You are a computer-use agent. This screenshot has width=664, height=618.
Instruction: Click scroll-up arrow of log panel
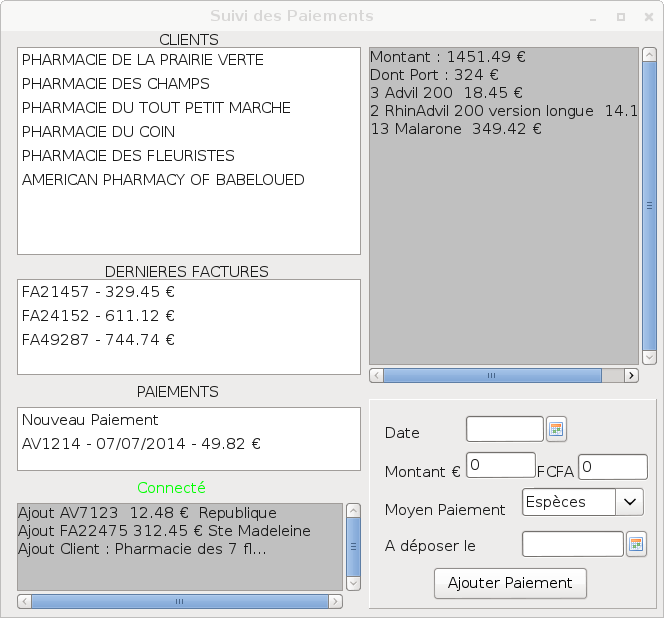[x=353, y=511]
